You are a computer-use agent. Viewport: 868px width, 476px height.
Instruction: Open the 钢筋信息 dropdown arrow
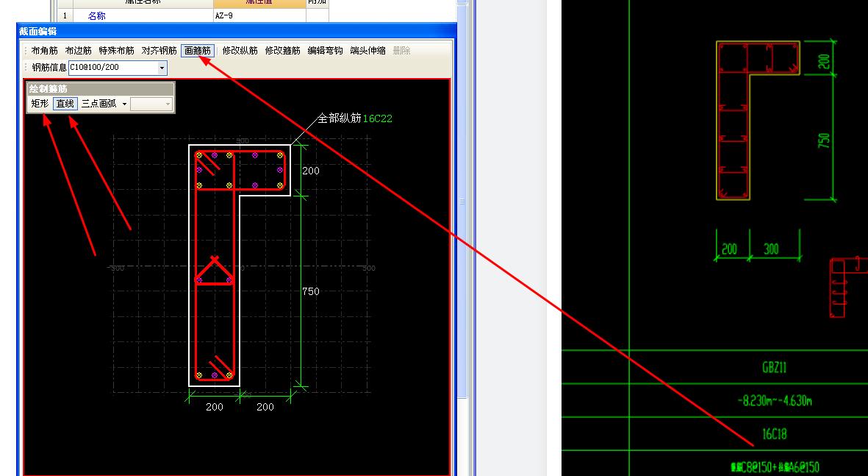pyautogui.click(x=162, y=68)
